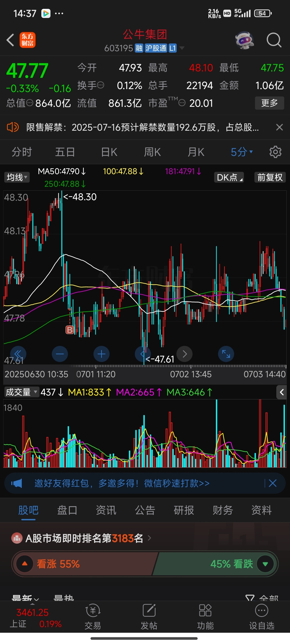Tap the A股 ranking chart icon

[17, 538]
